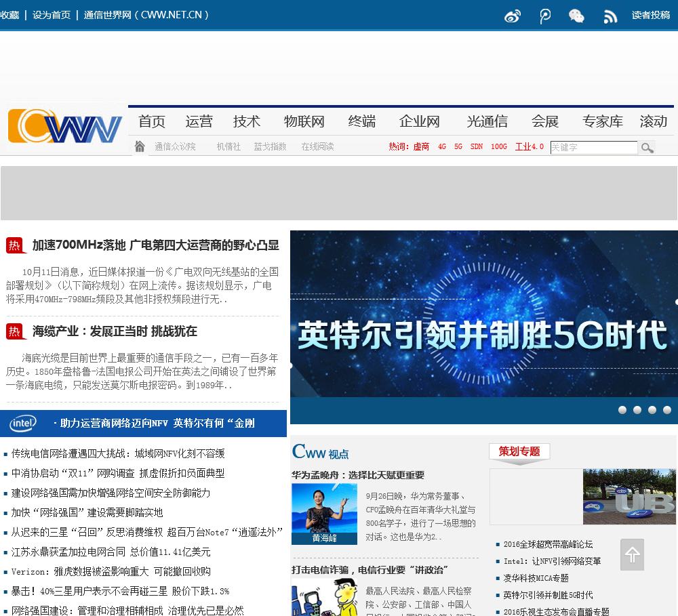Open 凌华科技MICA专题 topic link
Viewport: 678px width, 616px height.
[536, 579]
